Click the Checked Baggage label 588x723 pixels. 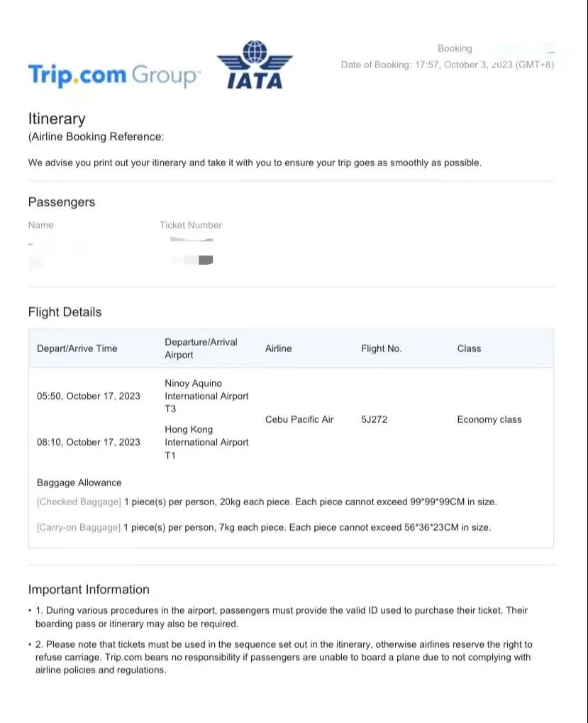pos(79,502)
